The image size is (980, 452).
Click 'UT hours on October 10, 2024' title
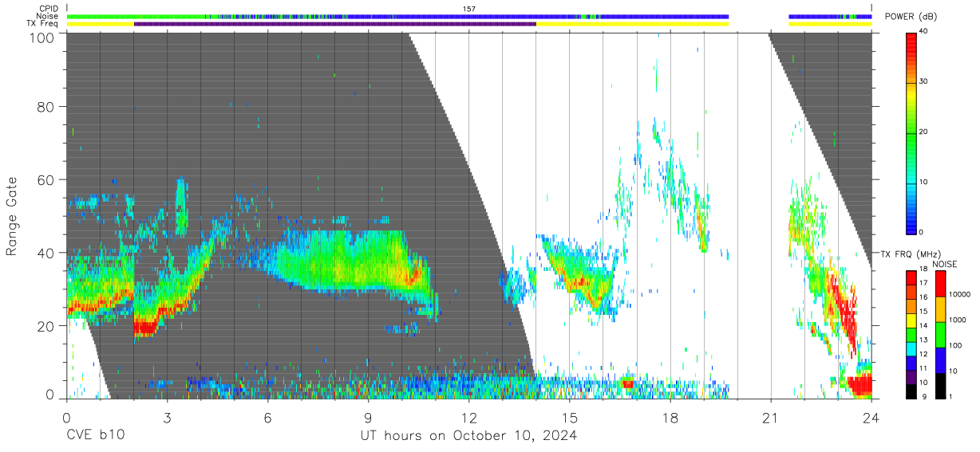468,436
